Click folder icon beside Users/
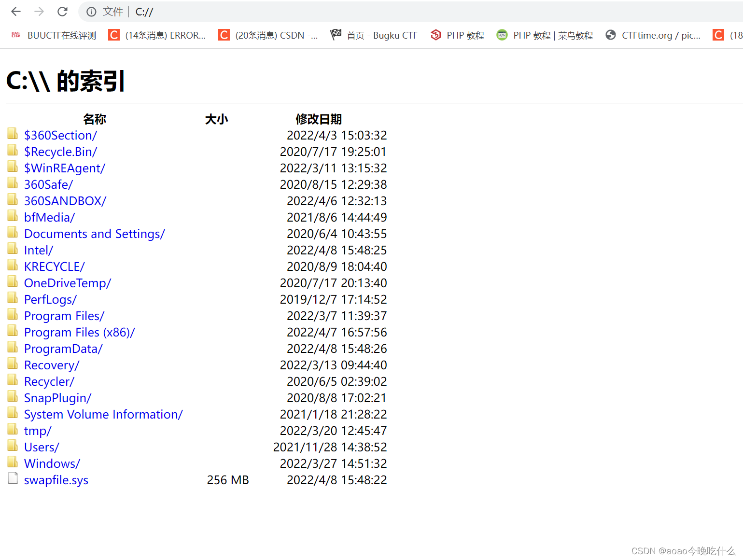The width and height of the screenshot is (743, 560). coord(13,446)
